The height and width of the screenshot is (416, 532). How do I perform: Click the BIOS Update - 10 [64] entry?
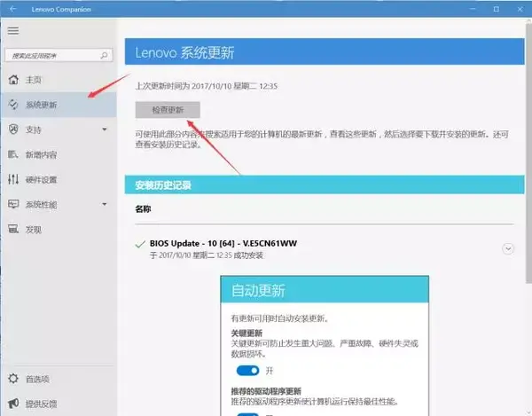tap(223, 243)
